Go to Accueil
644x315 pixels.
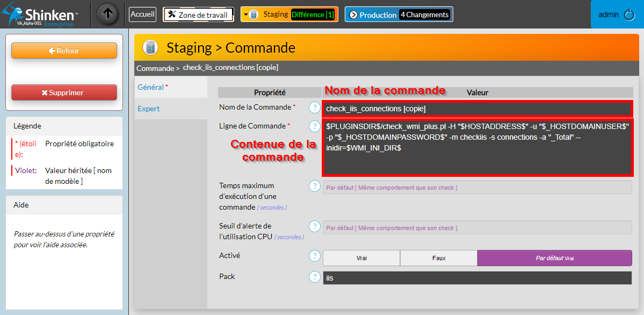(142, 15)
